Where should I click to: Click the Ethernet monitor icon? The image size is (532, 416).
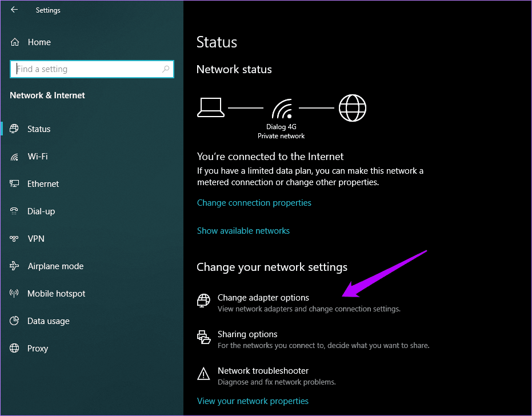14,183
